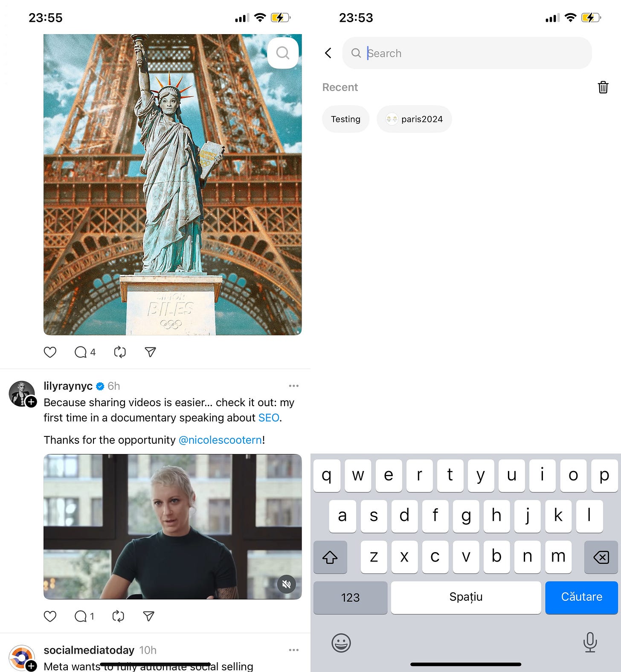Open the Simone Biles statue image
The image size is (621, 672).
click(x=173, y=184)
